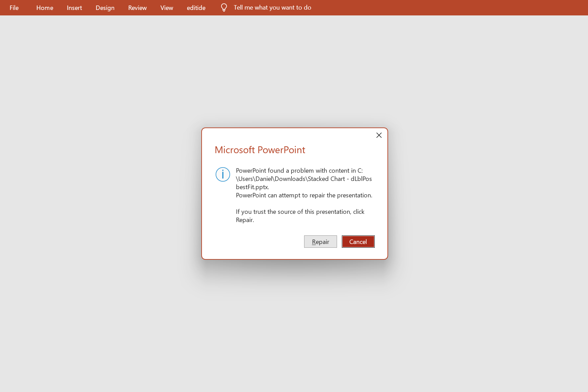Open the View tab
The image size is (588, 392).
167,8
